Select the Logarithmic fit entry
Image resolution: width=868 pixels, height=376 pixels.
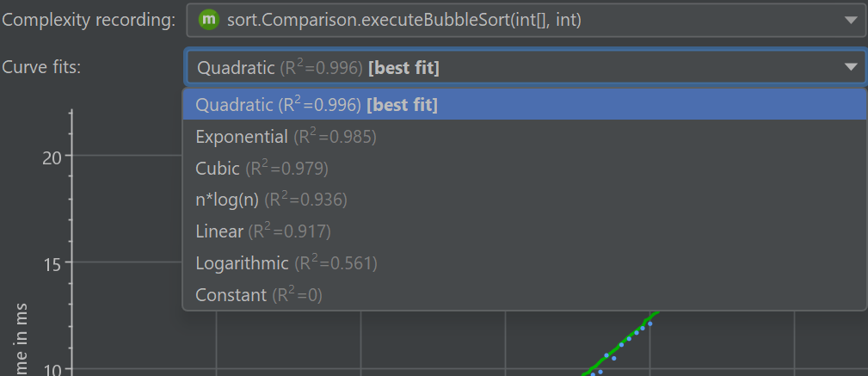(x=286, y=263)
